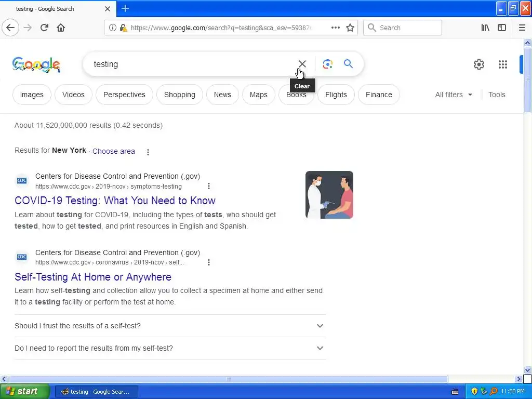The image size is (532, 399).
Task: Toggle the sidebar view icon
Action: (x=502, y=28)
